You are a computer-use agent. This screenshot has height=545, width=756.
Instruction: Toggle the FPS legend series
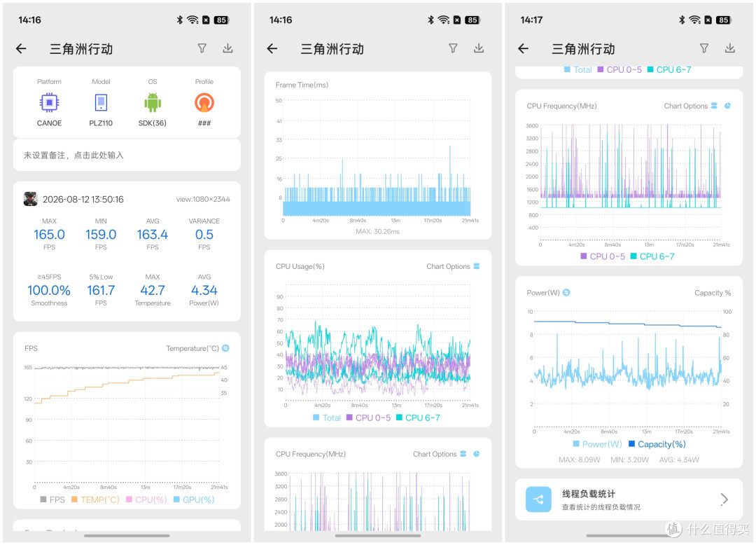(x=52, y=499)
